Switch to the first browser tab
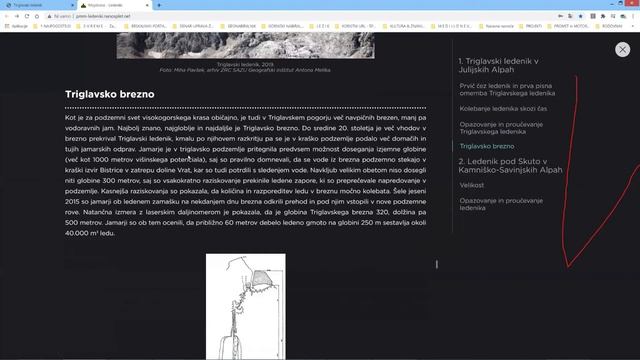The width and height of the screenshot is (640, 360). (39, 5)
